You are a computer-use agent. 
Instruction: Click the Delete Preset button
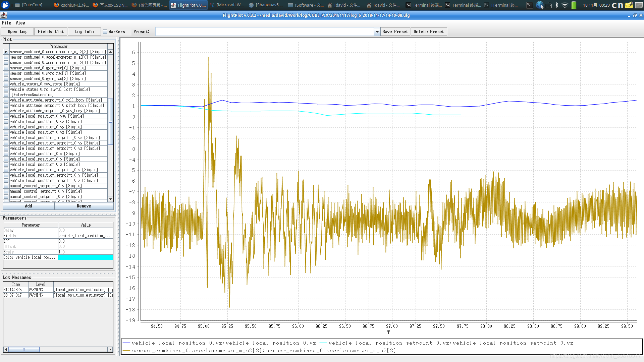429,32
